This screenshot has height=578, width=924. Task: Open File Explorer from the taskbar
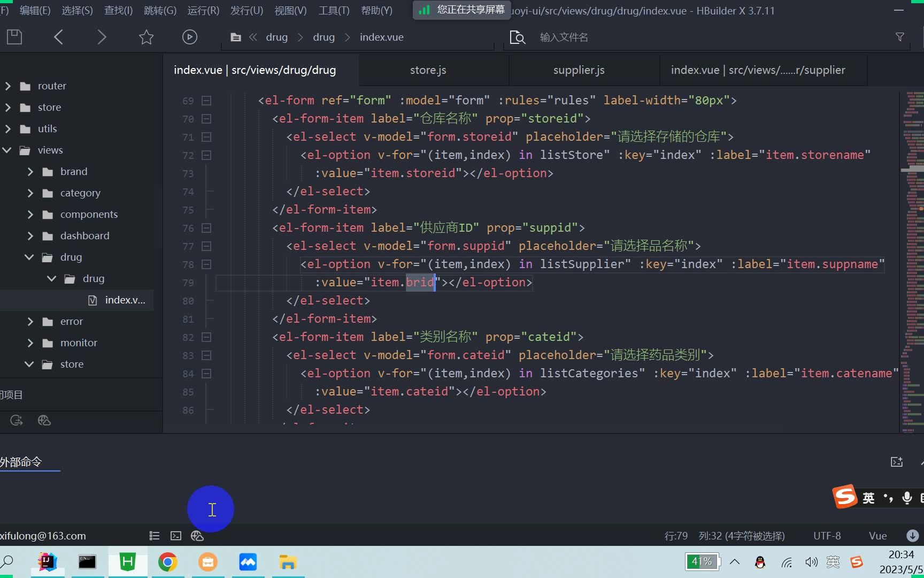[x=288, y=562]
